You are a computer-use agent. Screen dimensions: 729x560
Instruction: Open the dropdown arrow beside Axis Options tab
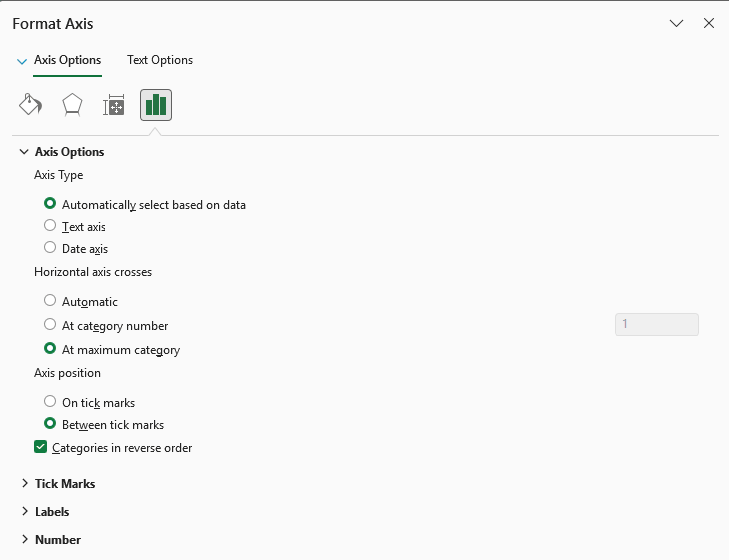point(22,61)
